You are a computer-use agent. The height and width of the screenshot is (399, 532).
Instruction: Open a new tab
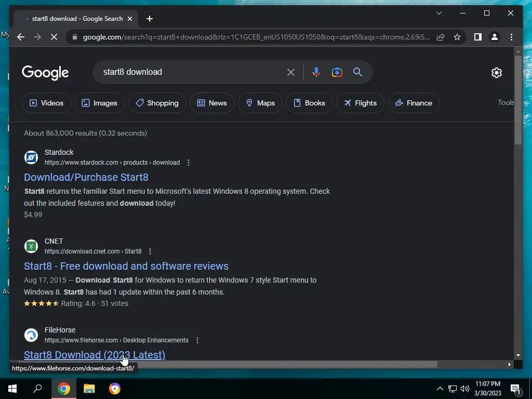click(x=149, y=19)
